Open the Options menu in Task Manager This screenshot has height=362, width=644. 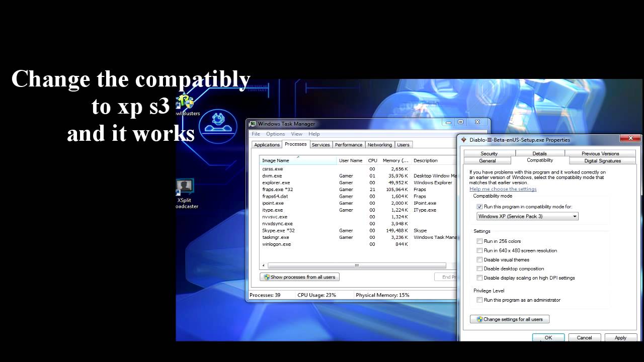click(x=275, y=134)
